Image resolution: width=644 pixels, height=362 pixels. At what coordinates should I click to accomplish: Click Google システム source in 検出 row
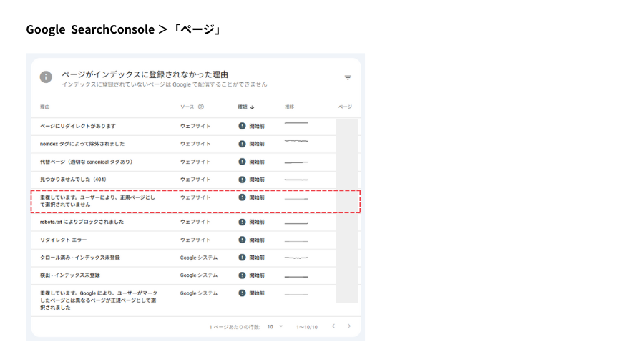(199, 275)
